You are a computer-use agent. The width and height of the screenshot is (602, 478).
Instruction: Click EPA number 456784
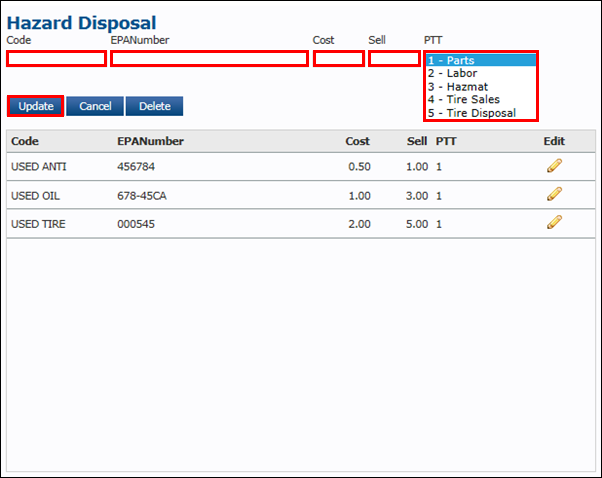[x=136, y=167]
